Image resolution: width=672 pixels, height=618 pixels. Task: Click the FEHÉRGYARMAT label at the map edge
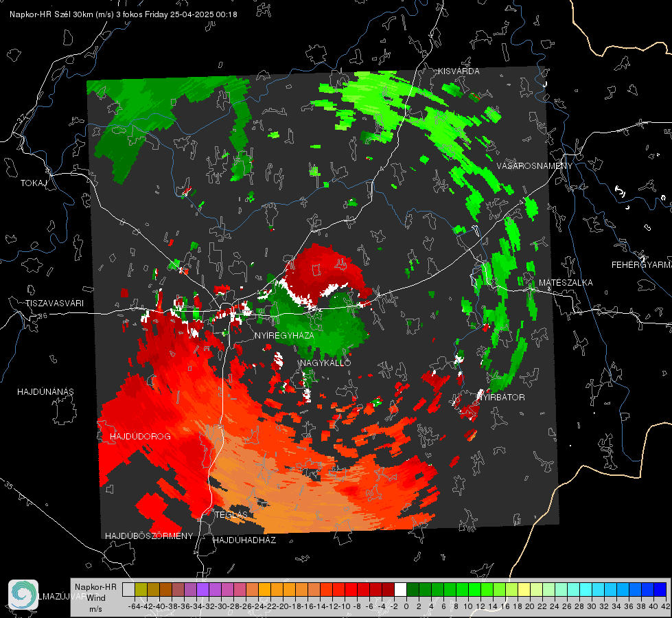click(642, 265)
